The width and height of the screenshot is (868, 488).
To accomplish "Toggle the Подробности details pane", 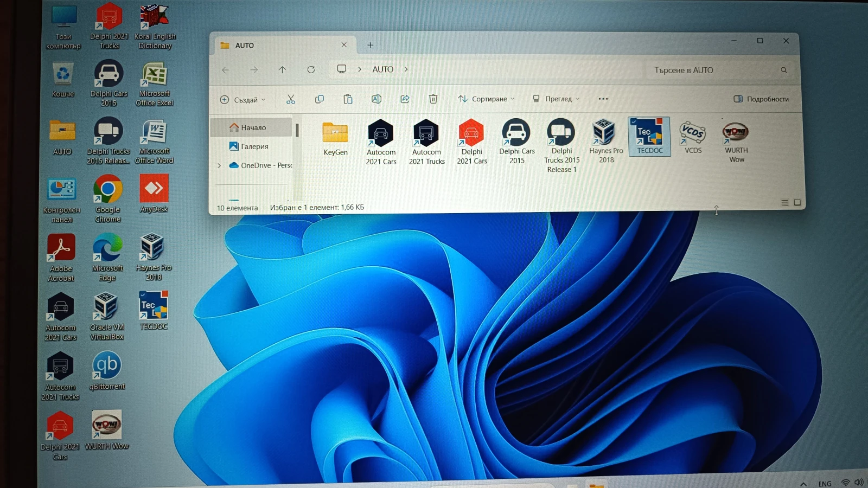I will (761, 99).
